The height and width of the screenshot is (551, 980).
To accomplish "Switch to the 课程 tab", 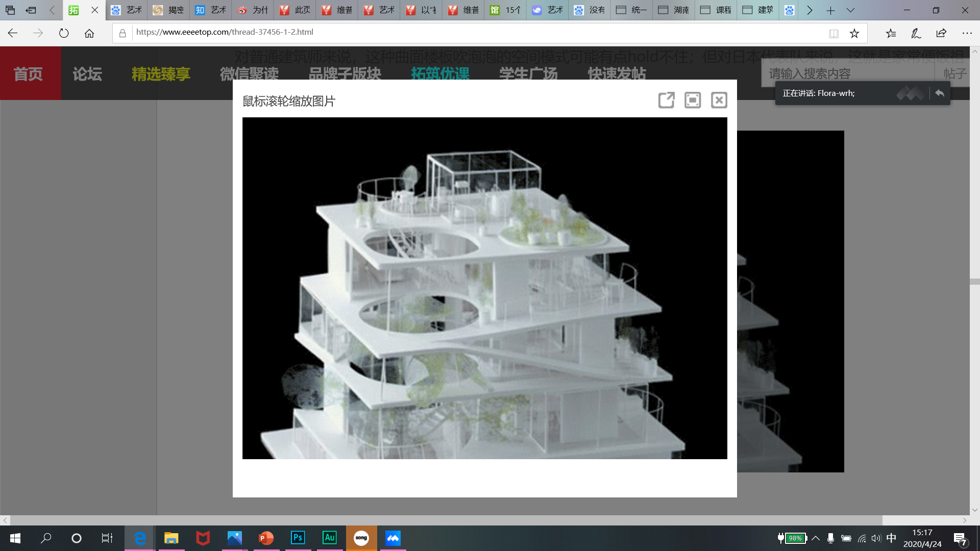I will coord(716,10).
